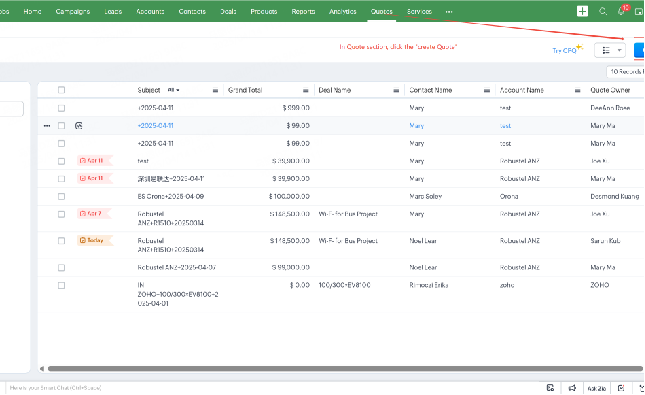Select the Quotes tab

click(381, 12)
